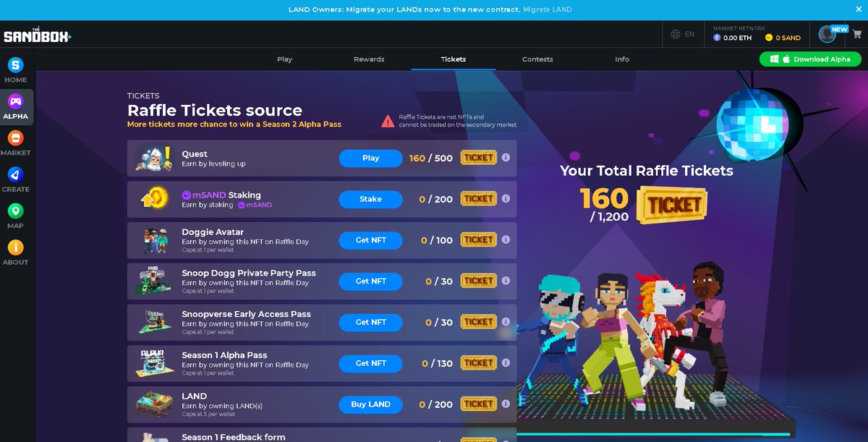Select the Tickets tab

tap(454, 59)
